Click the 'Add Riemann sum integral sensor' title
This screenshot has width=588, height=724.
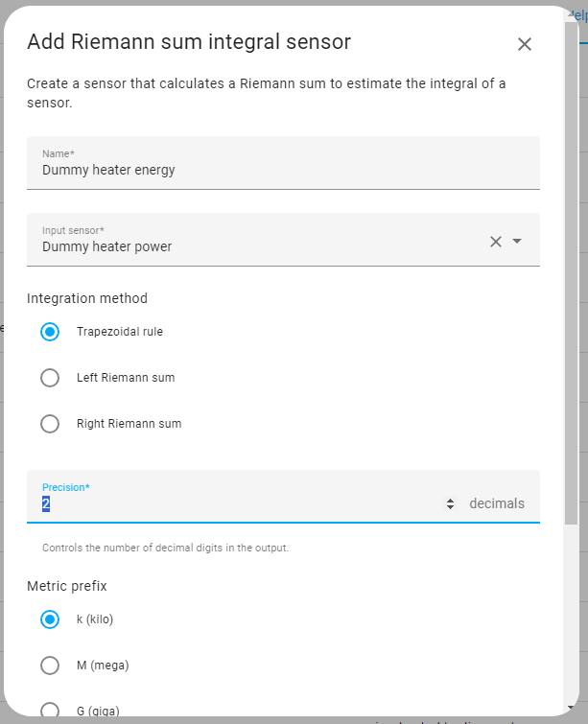(189, 41)
